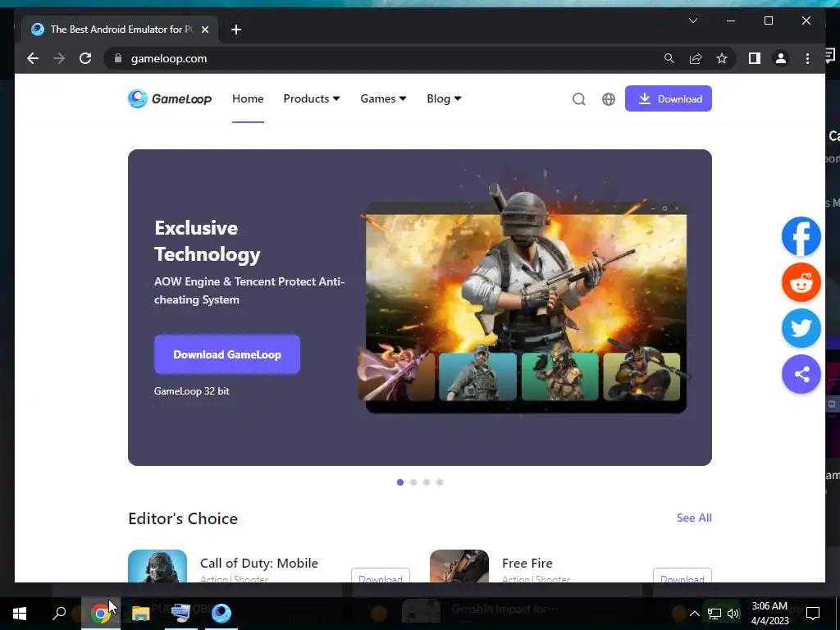Click the Free Fire title
Screen dimensions: 840x630
point(527,563)
